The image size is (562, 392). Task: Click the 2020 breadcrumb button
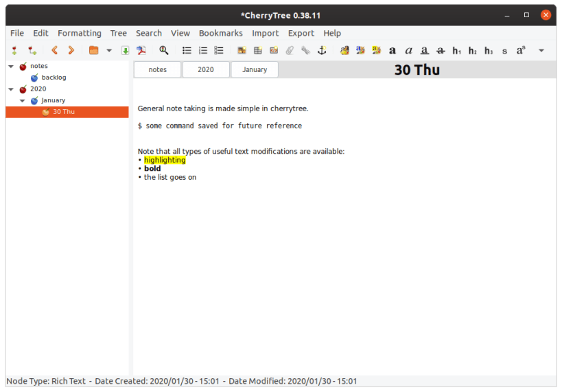point(206,69)
